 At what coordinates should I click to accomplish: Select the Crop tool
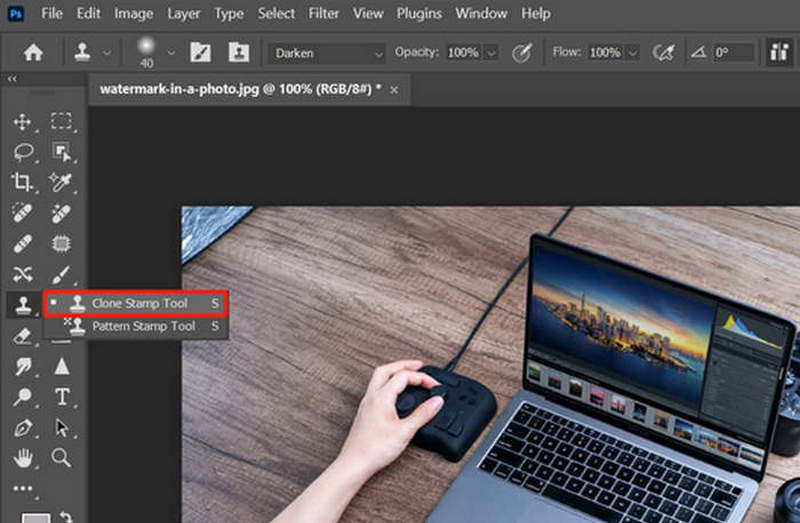pyautogui.click(x=22, y=182)
